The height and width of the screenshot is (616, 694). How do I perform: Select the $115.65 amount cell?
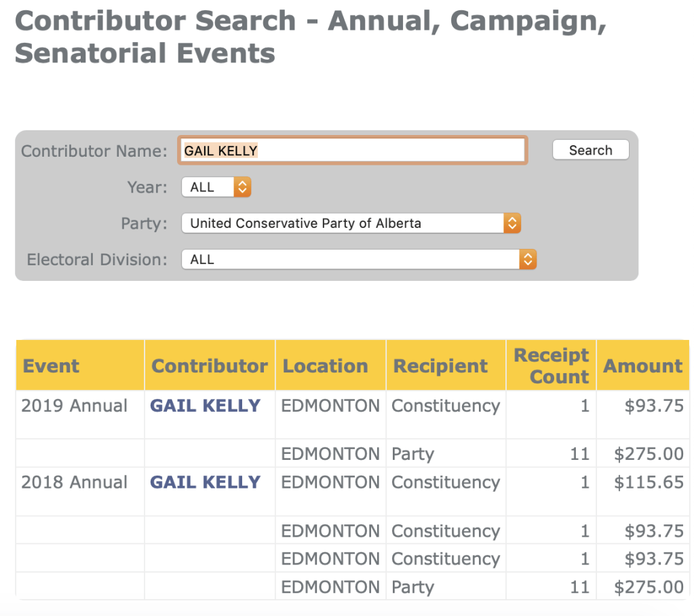pyautogui.click(x=649, y=482)
